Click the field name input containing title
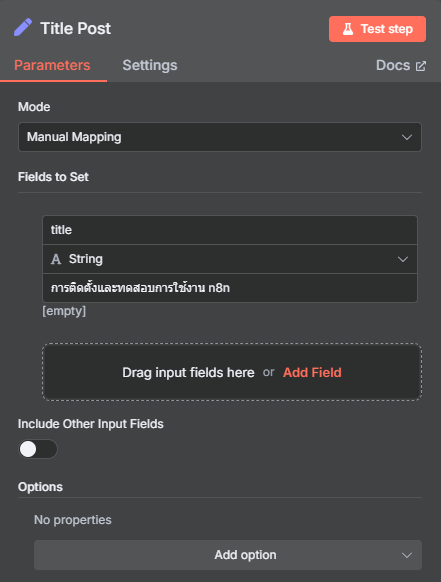 (x=230, y=230)
